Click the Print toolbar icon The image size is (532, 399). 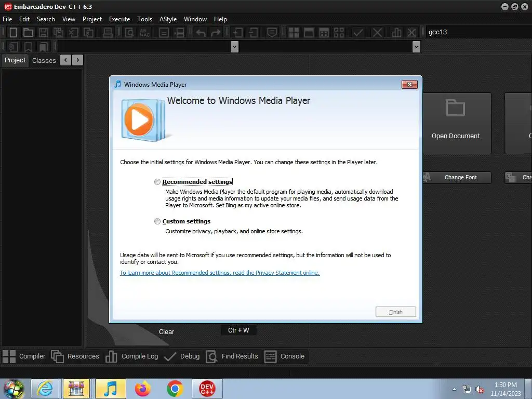(x=108, y=32)
